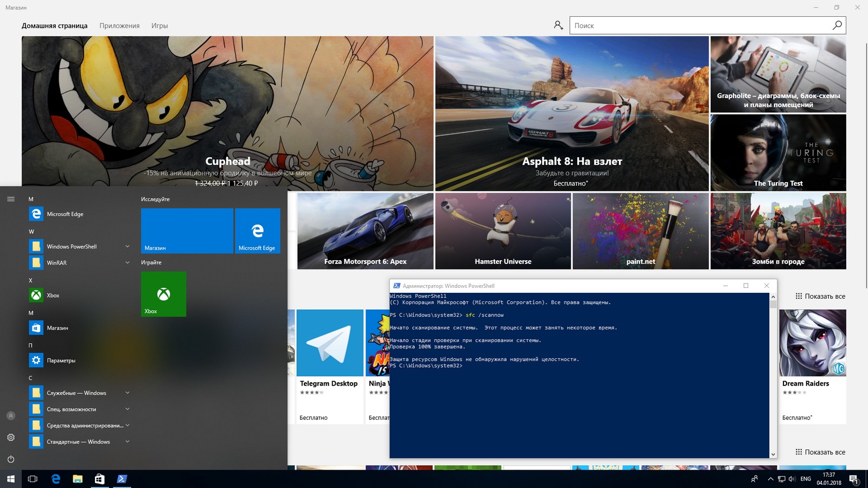This screenshot has width=868, height=488.
Task: Open the Hamster Universe tile
Action: pos(503,231)
